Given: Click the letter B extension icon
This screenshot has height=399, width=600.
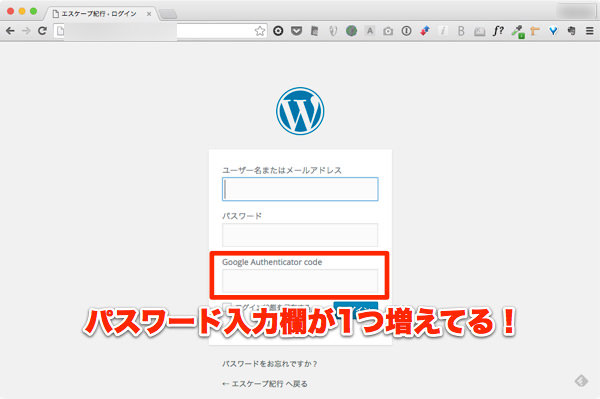Looking at the screenshot, I should (461, 31).
